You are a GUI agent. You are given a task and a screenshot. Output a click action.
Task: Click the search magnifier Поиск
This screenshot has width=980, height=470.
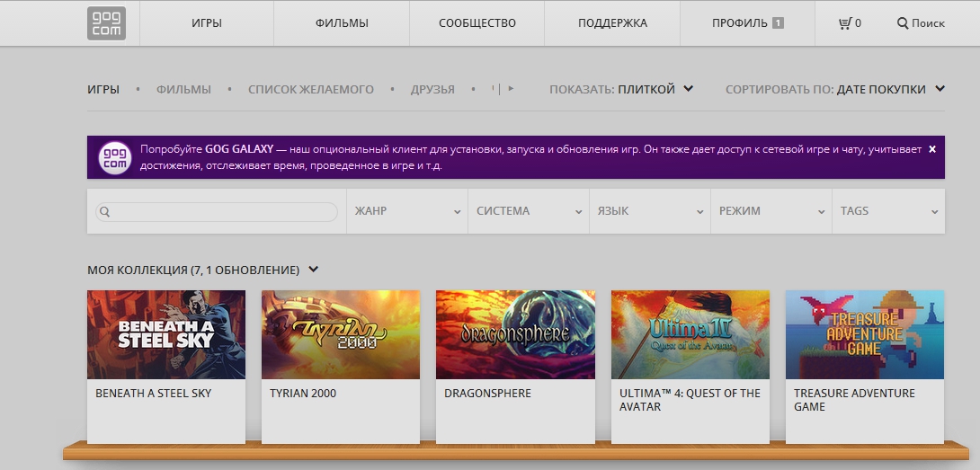tap(921, 23)
